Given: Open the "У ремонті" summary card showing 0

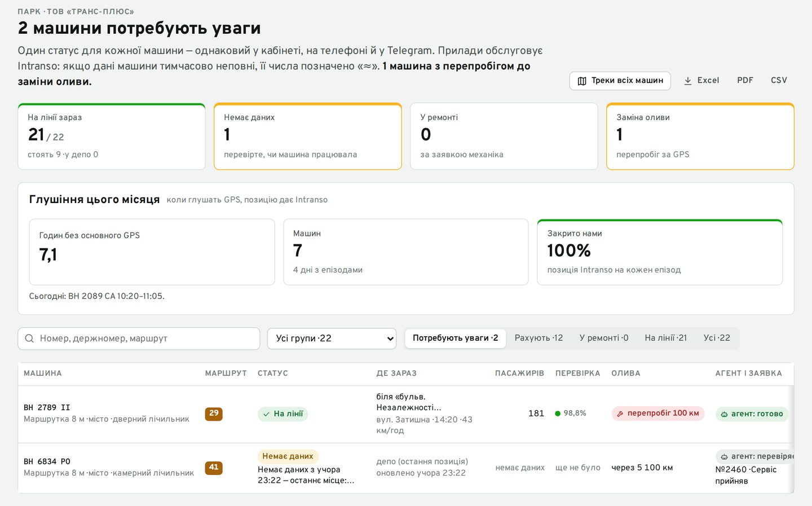Looking at the screenshot, I should point(504,136).
